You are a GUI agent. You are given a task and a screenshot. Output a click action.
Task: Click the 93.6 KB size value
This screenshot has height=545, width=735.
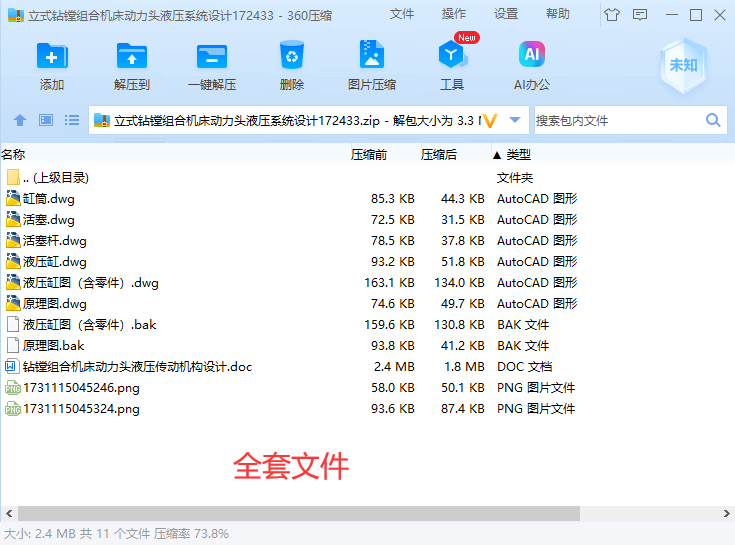pos(393,409)
